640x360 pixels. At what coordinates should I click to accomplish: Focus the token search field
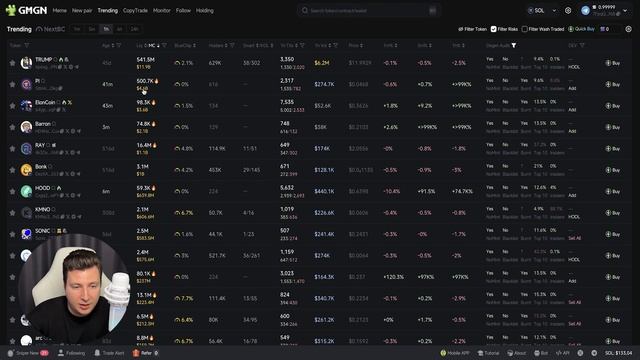pyautogui.click(x=369, y=11)
